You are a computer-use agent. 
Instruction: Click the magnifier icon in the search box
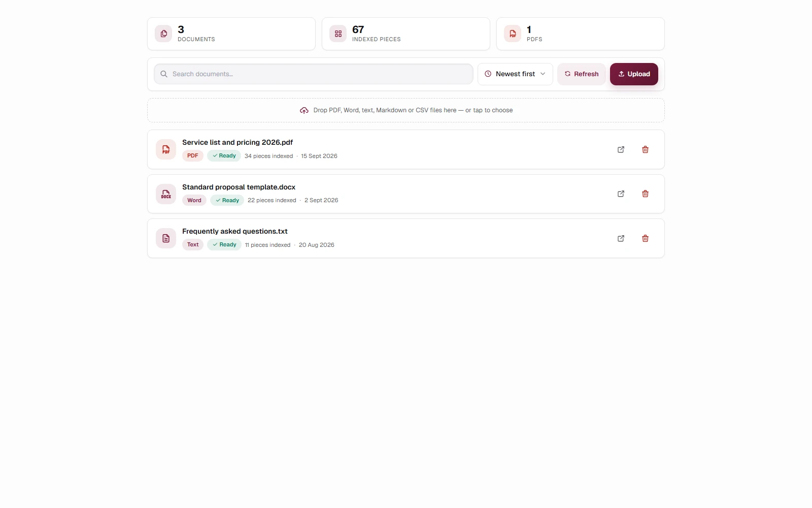(x=164, y=74)
